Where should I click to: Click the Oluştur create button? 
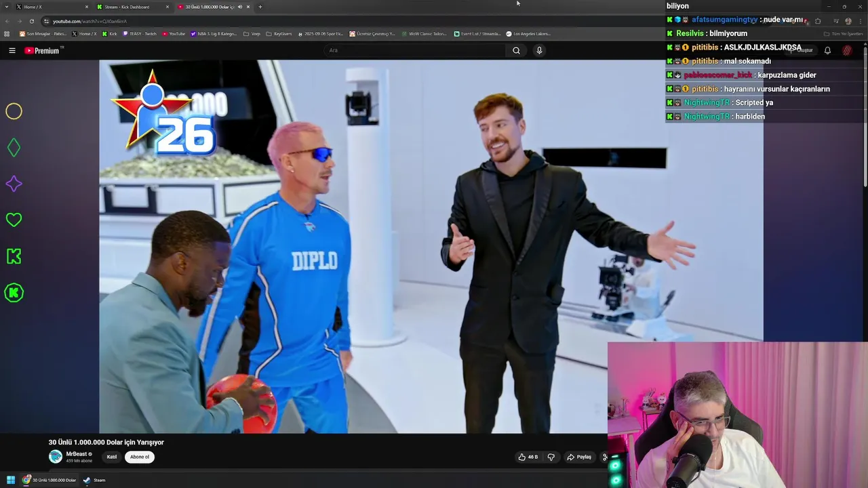click(802, 50)
